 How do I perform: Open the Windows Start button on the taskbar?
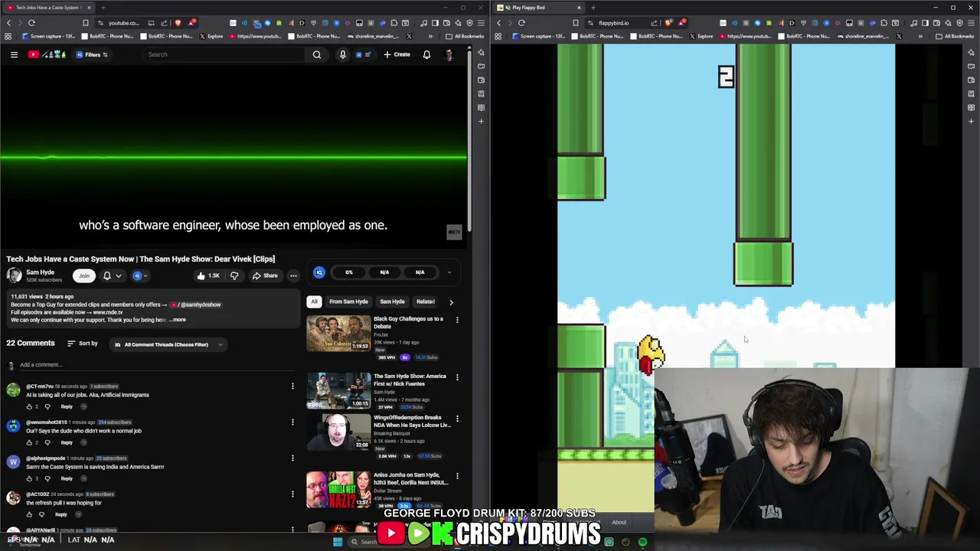(x=338, y=542)
